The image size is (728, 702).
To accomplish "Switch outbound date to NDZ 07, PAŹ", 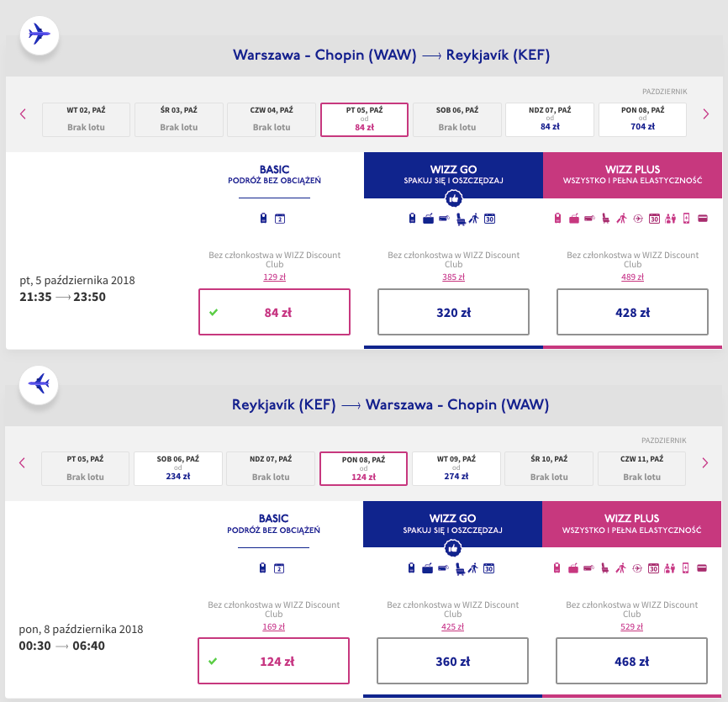I will [x=550, y=119].
